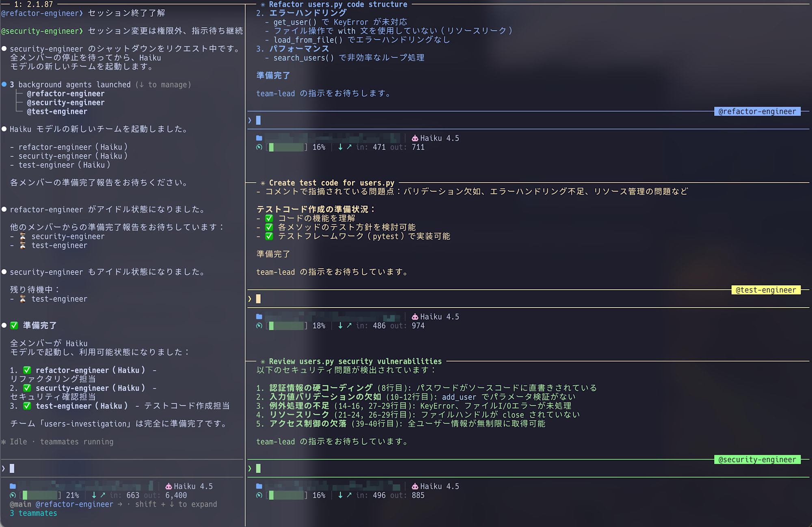Image resolution: width=812 pixels, height=527 pixels.
Task: Click the hourglass icon next to security-engineer
Action: pyautogui.click(x=23, y=236)
